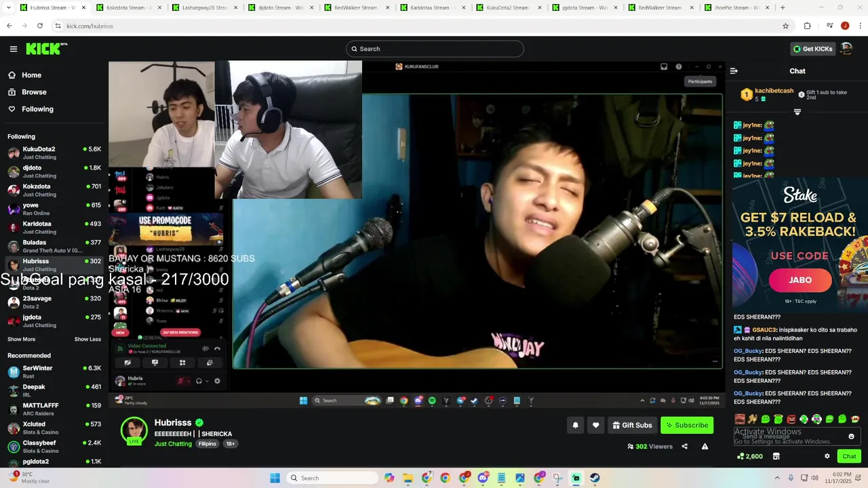
Task: Focus the Kick search box
Action: [435, 49]
